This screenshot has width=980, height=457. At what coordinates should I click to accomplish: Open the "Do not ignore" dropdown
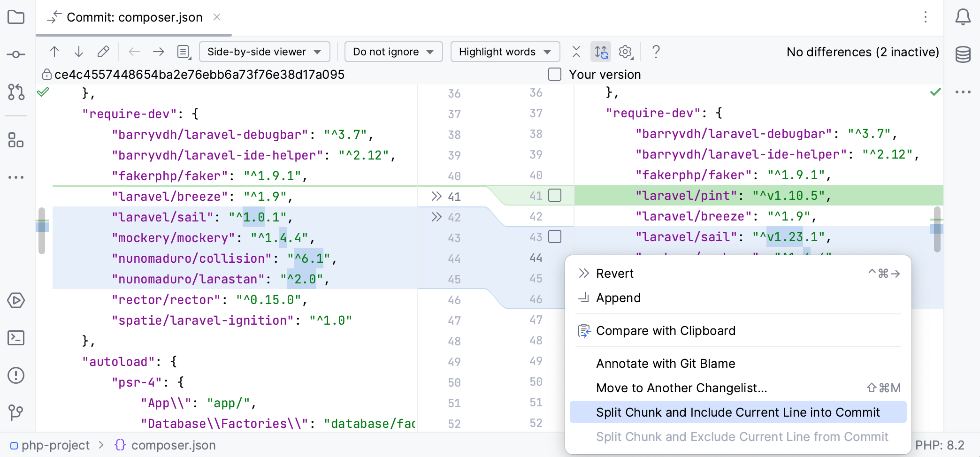point(393,52)
